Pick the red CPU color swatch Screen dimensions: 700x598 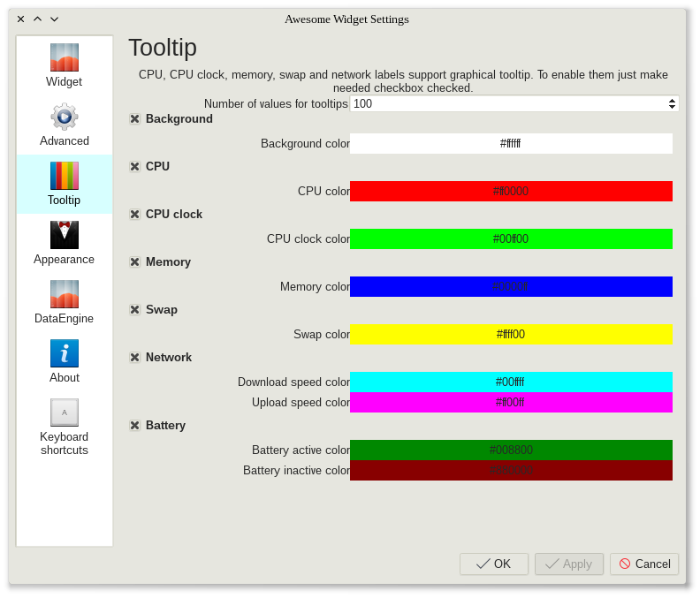click(511, 191)
